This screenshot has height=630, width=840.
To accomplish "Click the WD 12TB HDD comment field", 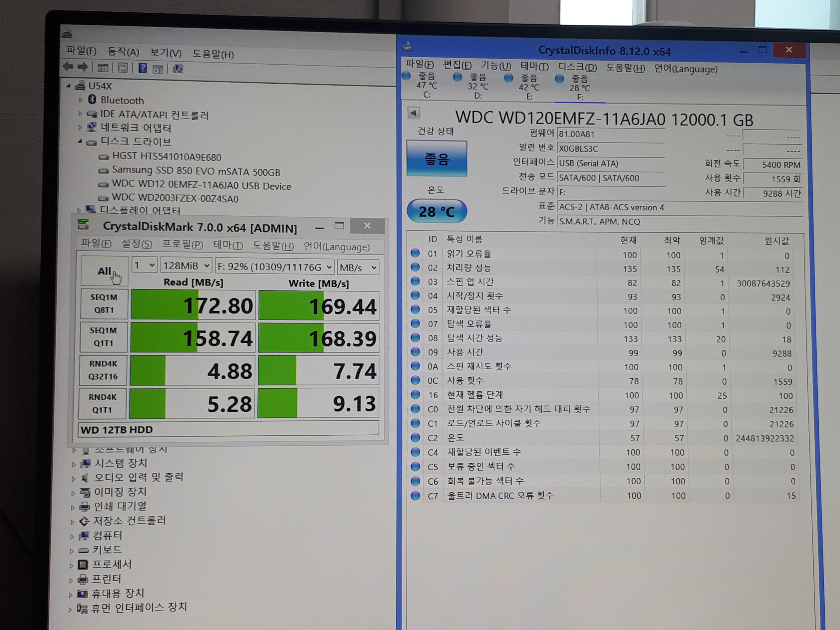I will tap(228, 429).
